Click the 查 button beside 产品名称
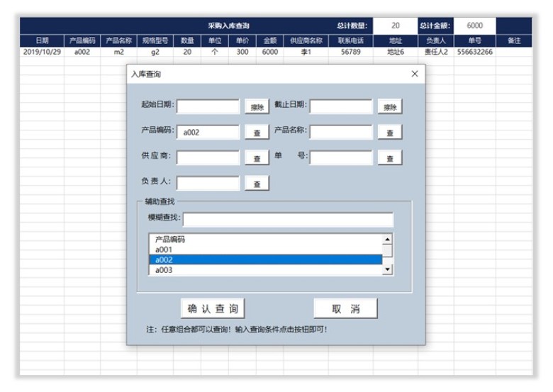Screen dimensions: 553x392 pyautogui.click(x=390, y=133)
